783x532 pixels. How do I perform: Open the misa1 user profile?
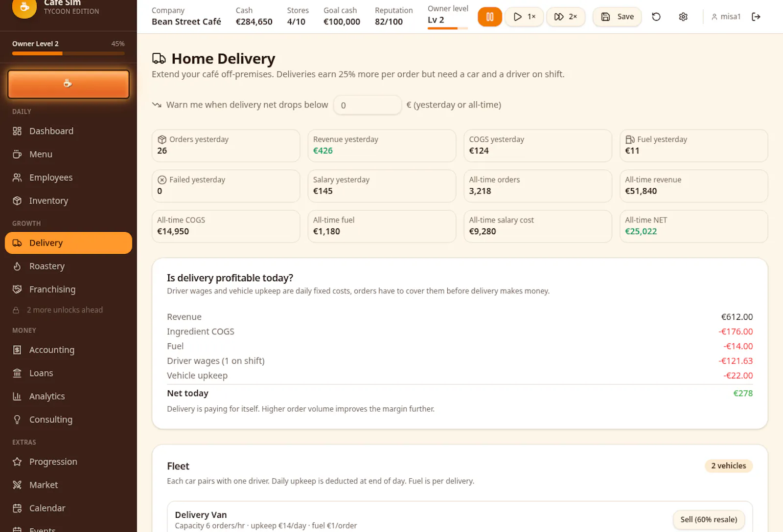[726, 17]
